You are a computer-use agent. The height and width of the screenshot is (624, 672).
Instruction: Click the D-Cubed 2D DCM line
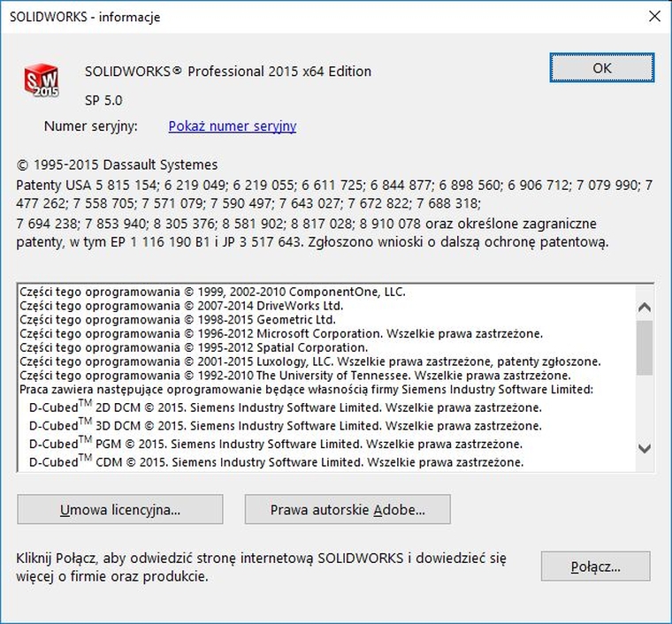286,407
